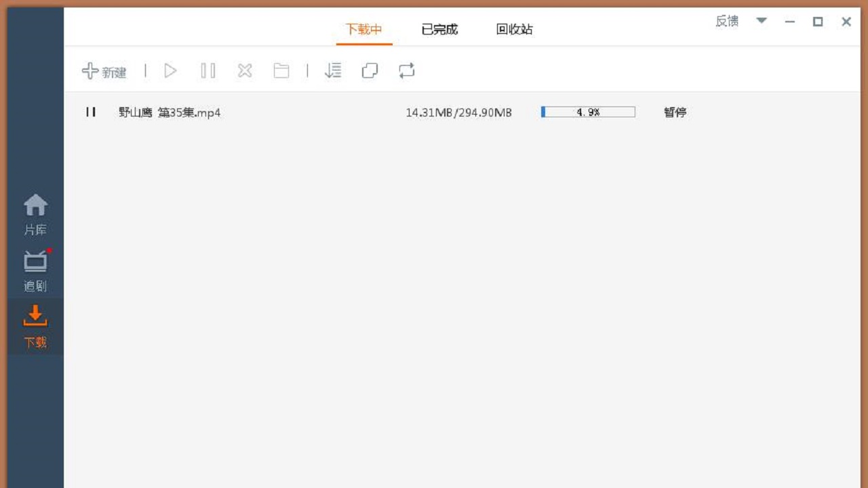
Task: Open 追剧 TV section in sidebar
Action: pos(35,271)
